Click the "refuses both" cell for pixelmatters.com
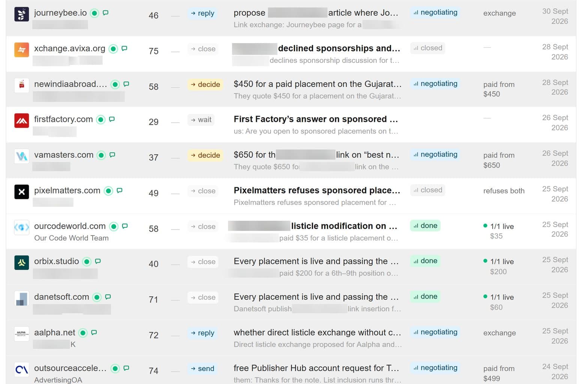 (x=504, y=191)
